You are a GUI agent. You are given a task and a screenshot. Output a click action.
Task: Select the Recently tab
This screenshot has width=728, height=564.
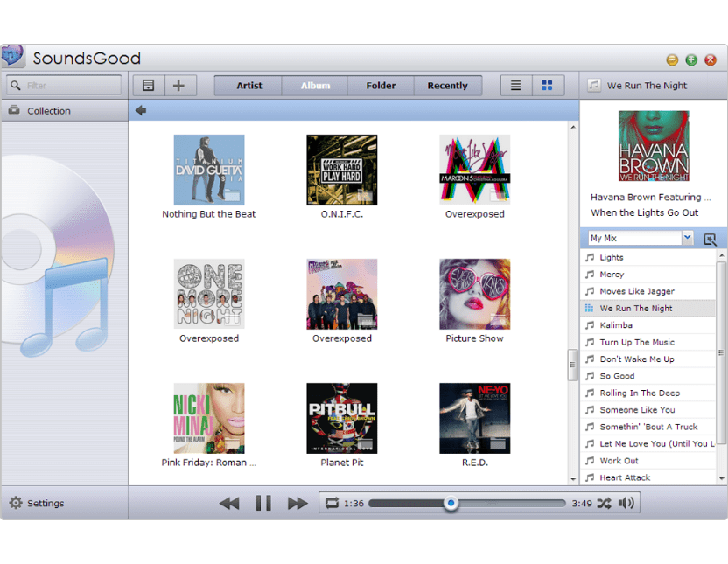point(447,86)
